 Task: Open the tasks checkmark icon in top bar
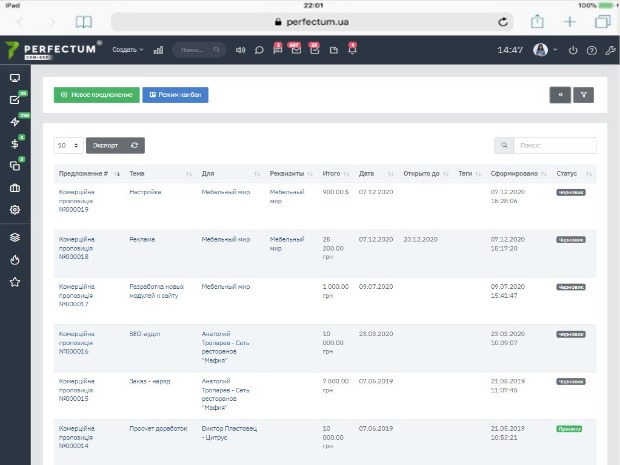[314, 49]
